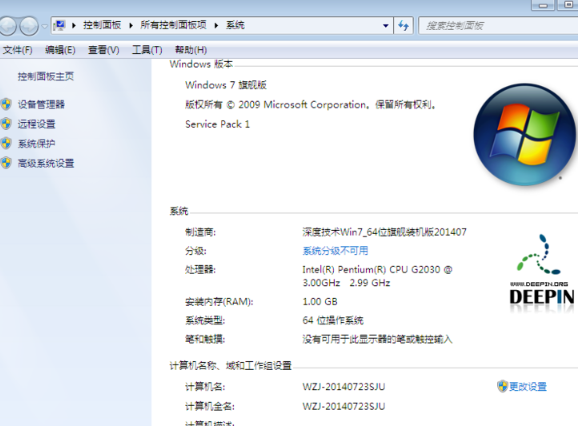Image resolution: width=578 pixels, height=429 pixels.
Task: Go to 控制面板主页 link
Action: 46,76
